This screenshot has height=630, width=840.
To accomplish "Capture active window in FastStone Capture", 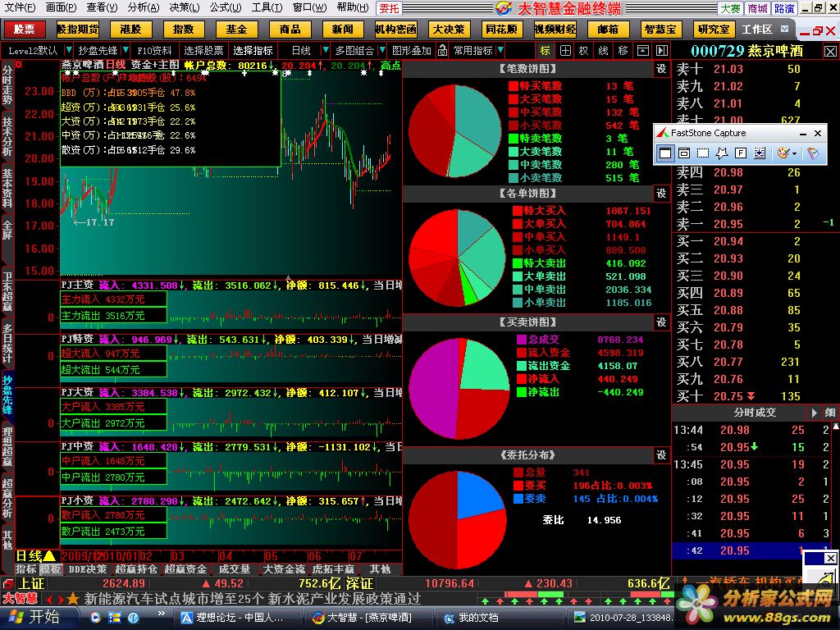I will [x=664, y=153].
